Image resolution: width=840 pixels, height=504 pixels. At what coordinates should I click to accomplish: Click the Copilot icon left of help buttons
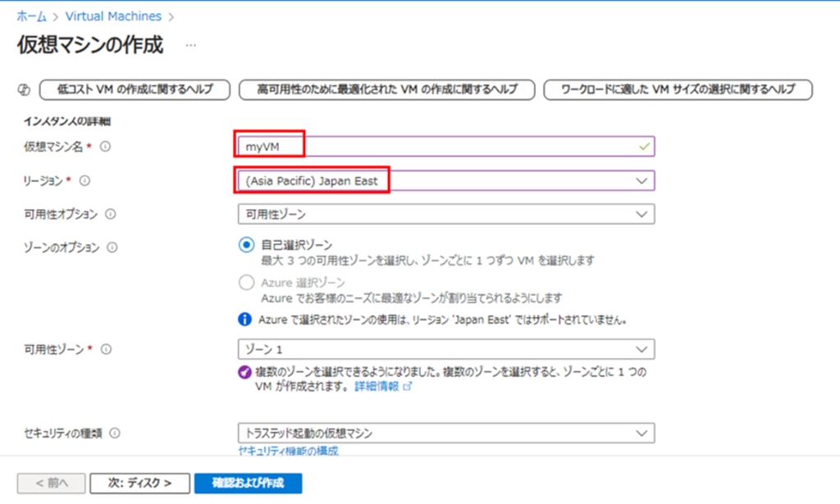pyautogui.click(x=23, y=89)
